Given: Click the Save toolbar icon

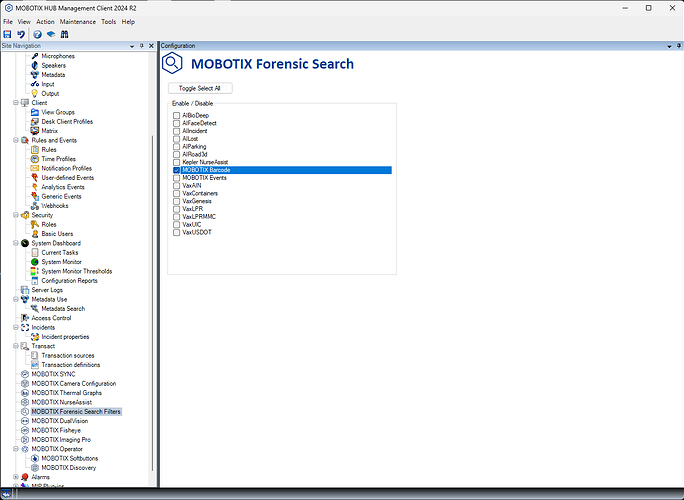Looking at the screenshot, I should pos(7,34).
